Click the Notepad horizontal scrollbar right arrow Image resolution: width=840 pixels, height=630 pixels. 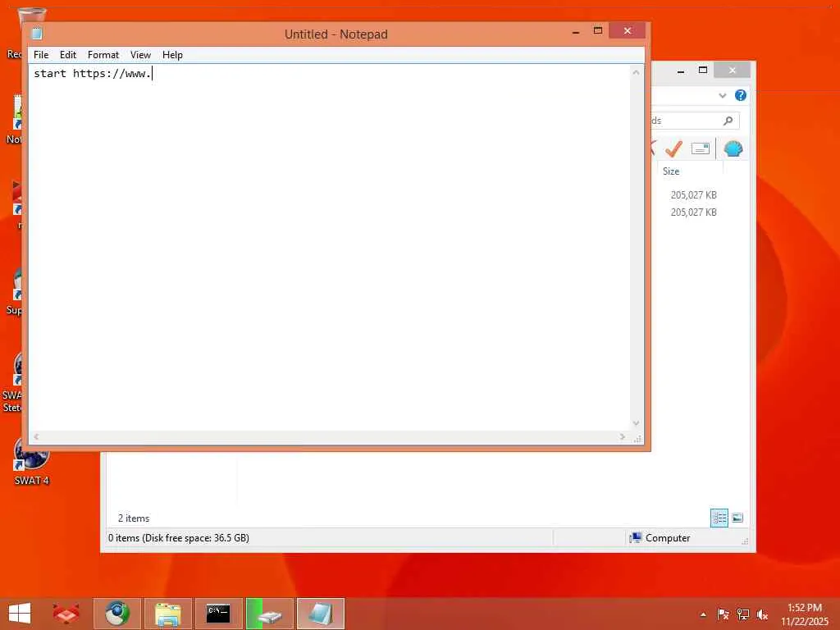pos(622,436)
